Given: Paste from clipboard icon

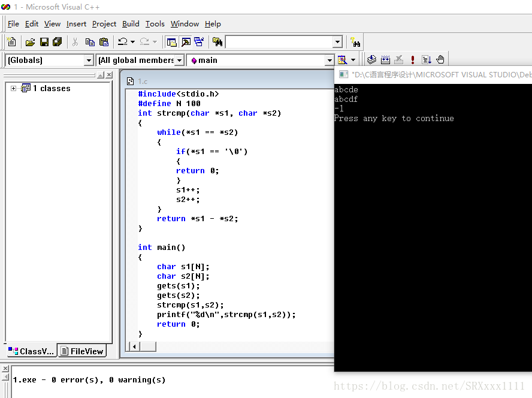Looking at the screenshot, I should 104,42.
